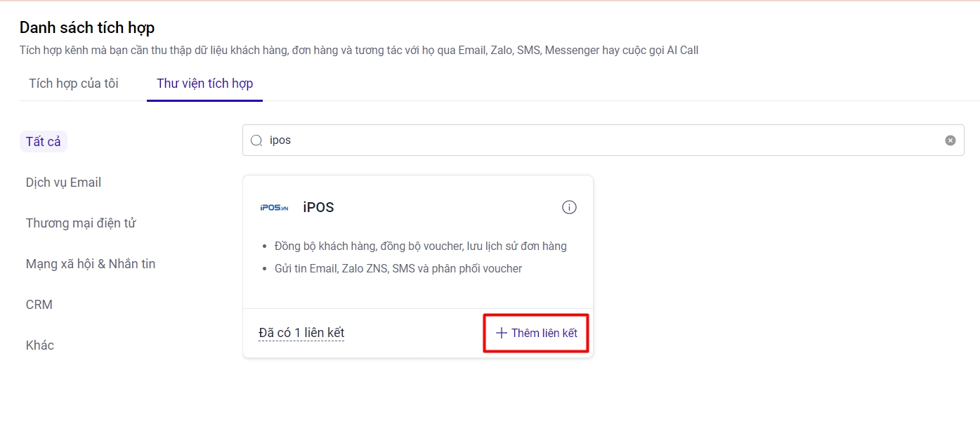Viewport: 980px width, 422px height.
Task: Clear the search field with the X icon
Action: [950, 140]
